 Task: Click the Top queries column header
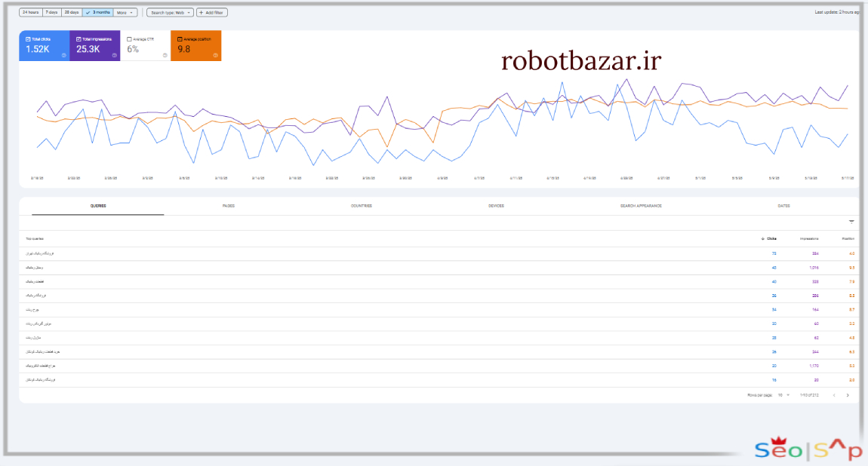(34, 239)
